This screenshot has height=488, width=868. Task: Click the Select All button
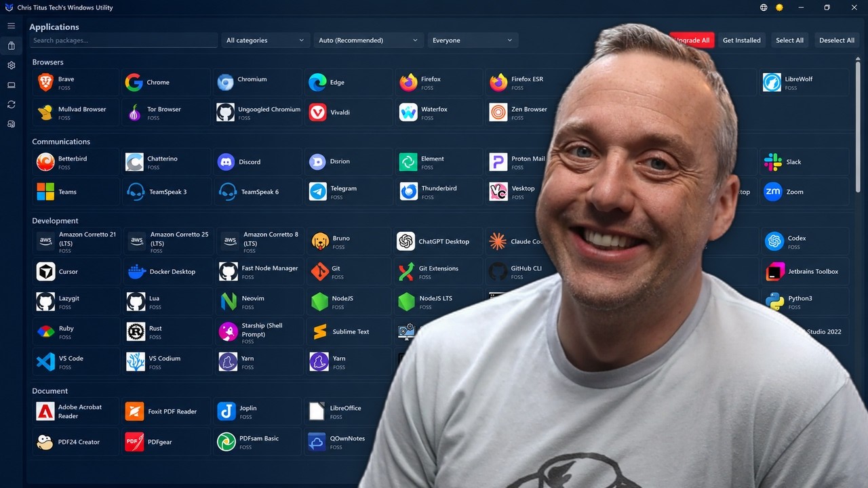pyautogui.click(x=790, y=40)
